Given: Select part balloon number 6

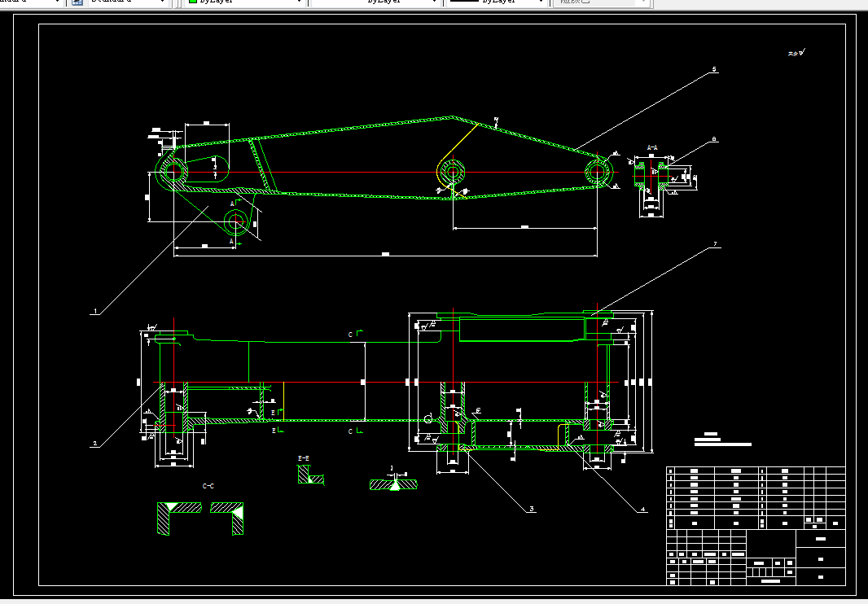Looking at the screenshot, I should [x=714, y=139].
